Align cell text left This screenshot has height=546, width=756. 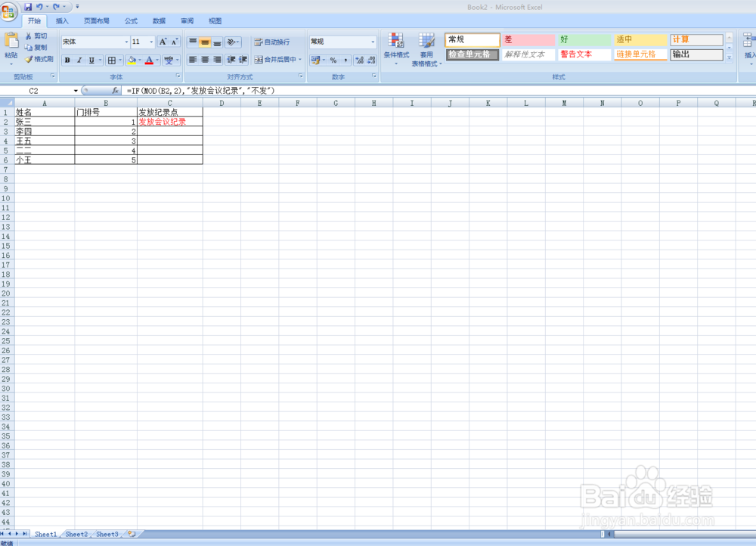(x=193, y=60)
